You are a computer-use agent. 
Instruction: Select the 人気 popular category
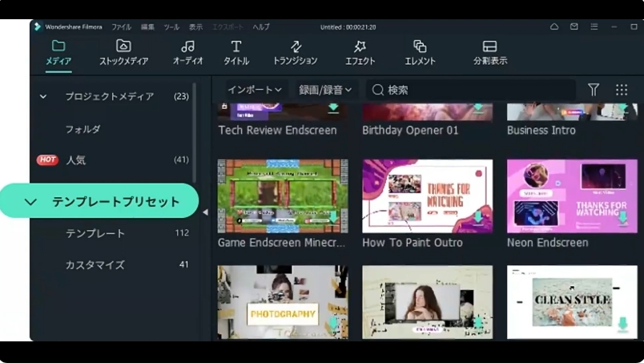point(76,160)
